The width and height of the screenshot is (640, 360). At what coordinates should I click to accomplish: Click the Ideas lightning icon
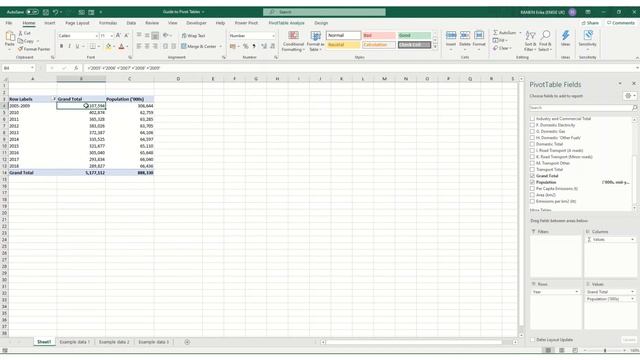[x=566, y=36]
